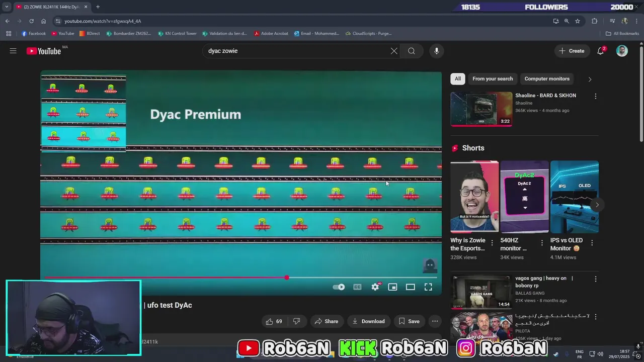Open options for the Shaoline video

(596, 96)
